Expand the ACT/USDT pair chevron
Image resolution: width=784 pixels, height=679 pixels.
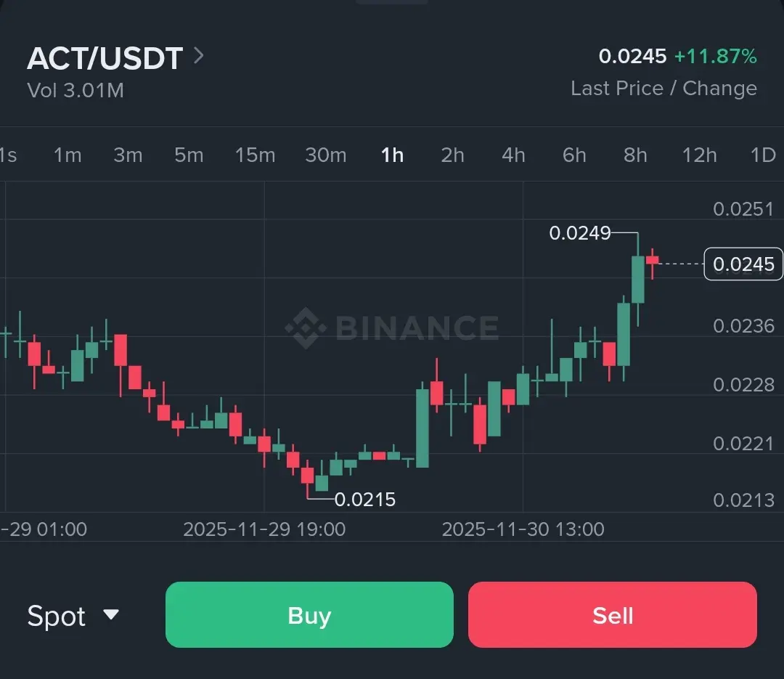pyautogui.click(x=199, y=56)
